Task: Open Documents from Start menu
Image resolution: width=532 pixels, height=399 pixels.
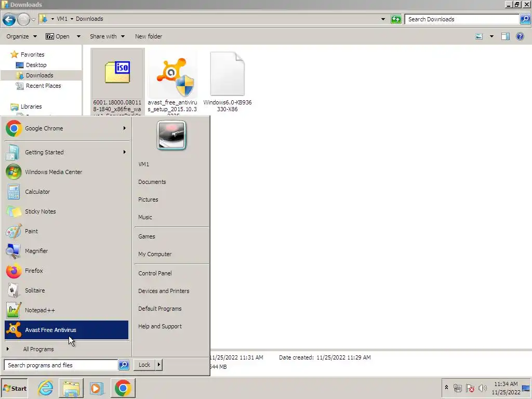Action: point(152,182)
